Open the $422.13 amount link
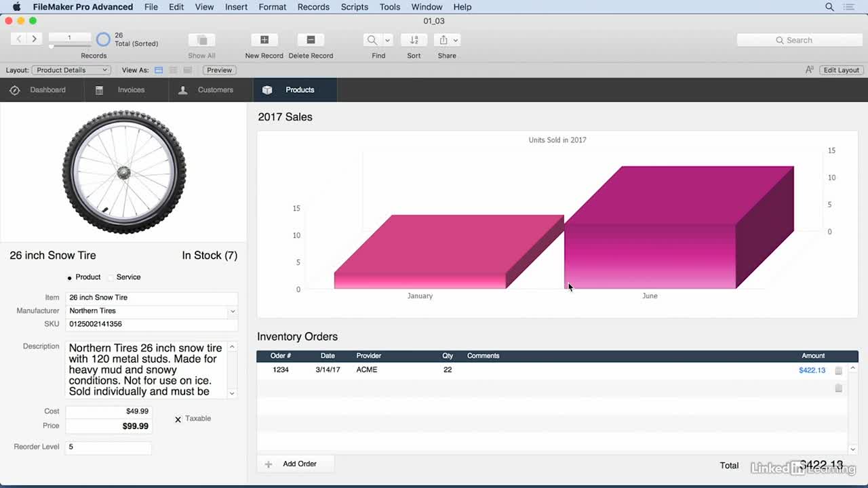This screenshot has width=868, height=488. pos(812,370)
